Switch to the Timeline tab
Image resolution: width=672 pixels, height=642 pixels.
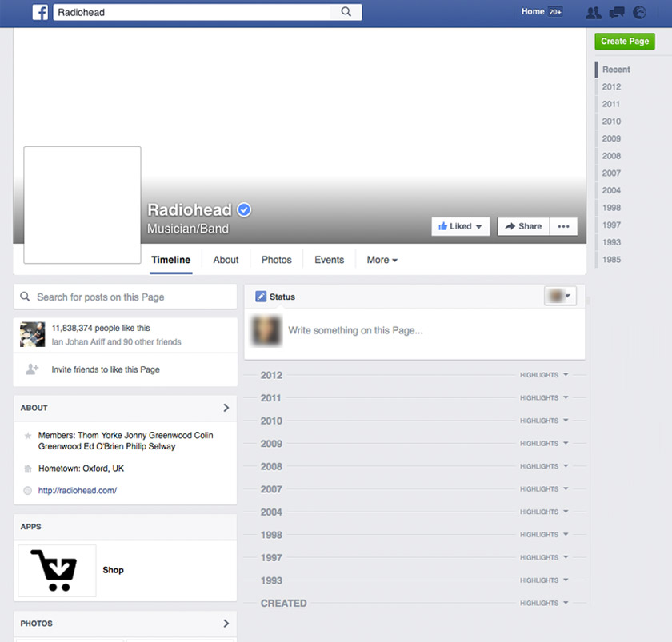170,260
